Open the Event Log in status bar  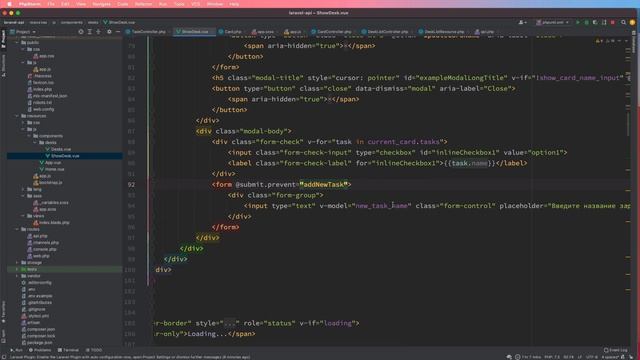point(616,350)
